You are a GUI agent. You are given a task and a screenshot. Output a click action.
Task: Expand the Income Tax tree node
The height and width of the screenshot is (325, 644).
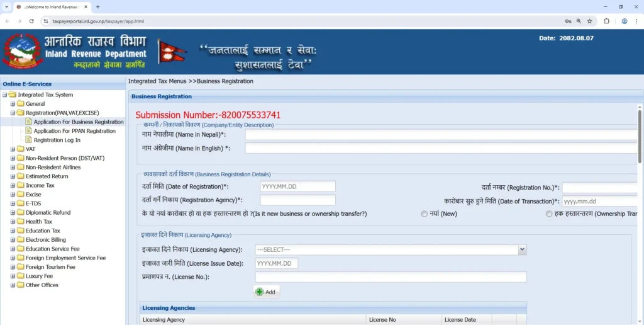click(13, 185)
